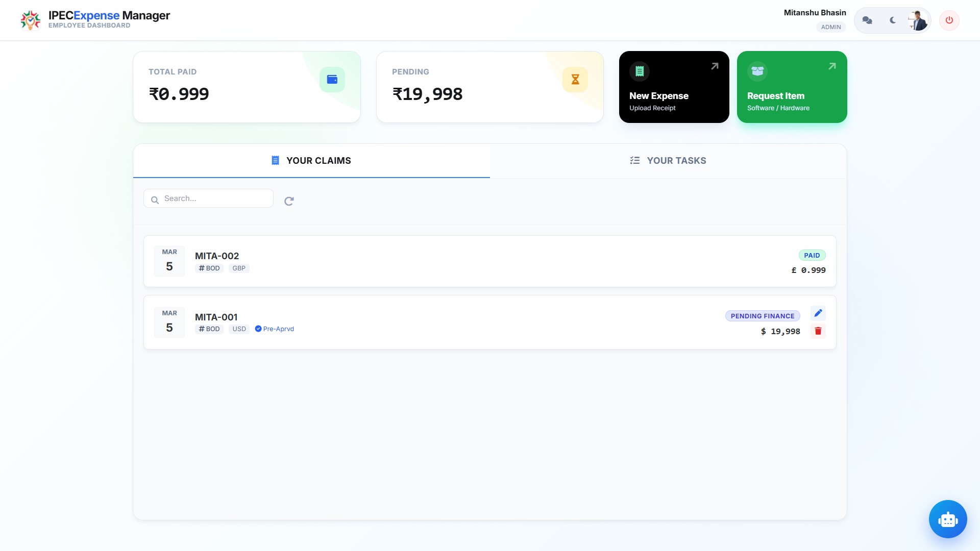This screenshot has width=980, height=551.
Task: Toggle dark mode with the moon icon
Action: (892, 20)
